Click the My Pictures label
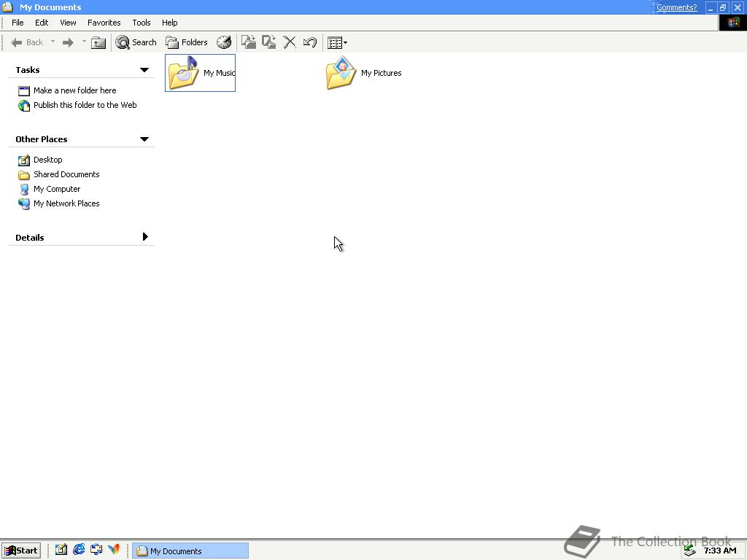 (x=381, y=73)
